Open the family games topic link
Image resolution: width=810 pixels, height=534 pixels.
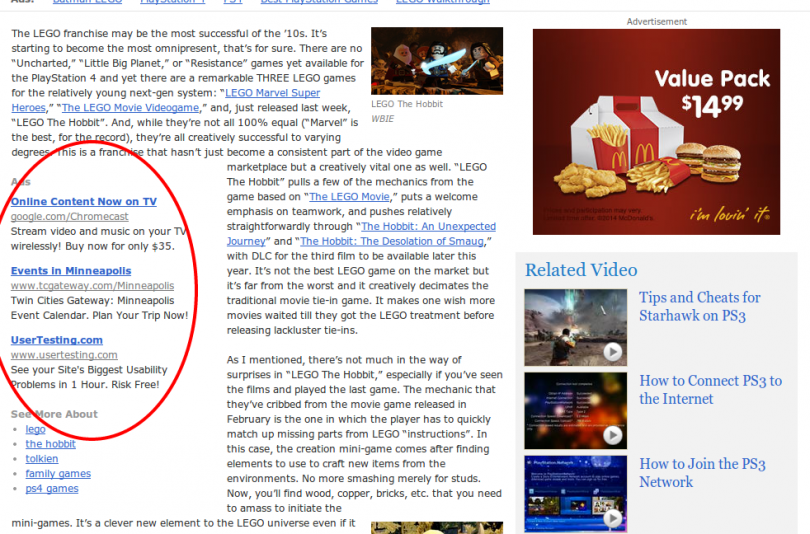(x=58, y=474)
